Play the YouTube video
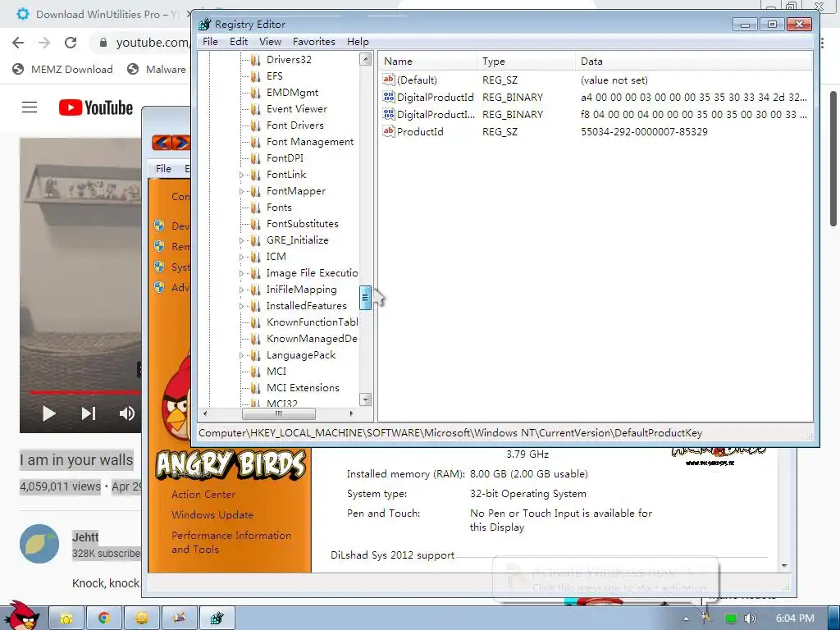840x630 pixels. pos(48,413)
